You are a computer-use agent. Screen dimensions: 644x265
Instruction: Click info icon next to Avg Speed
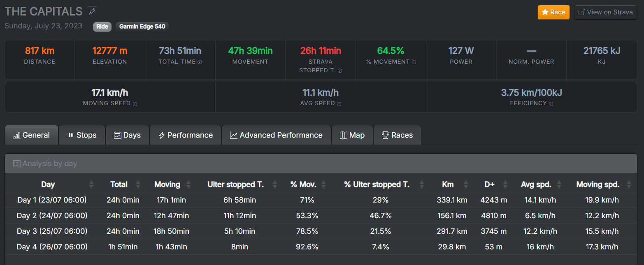pyautogui.click(x=339, y=104)
